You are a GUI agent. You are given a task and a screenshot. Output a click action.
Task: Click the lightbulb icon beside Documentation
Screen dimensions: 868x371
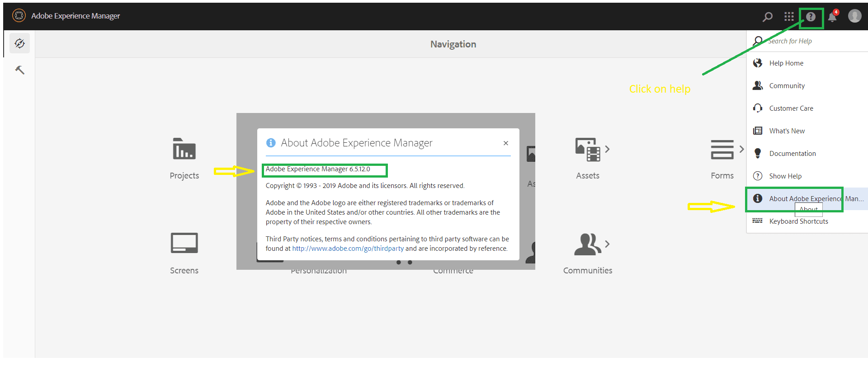tap(758, 153)
